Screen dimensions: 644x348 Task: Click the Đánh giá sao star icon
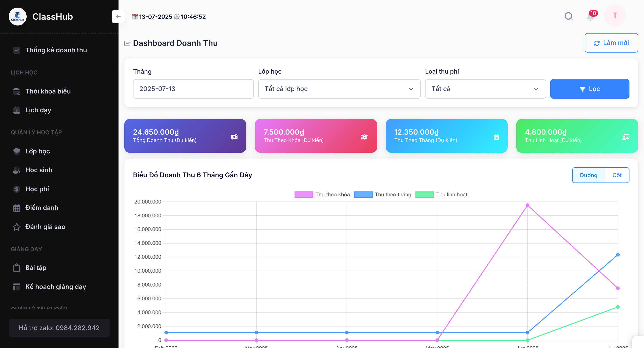click(x=17, y=227)
